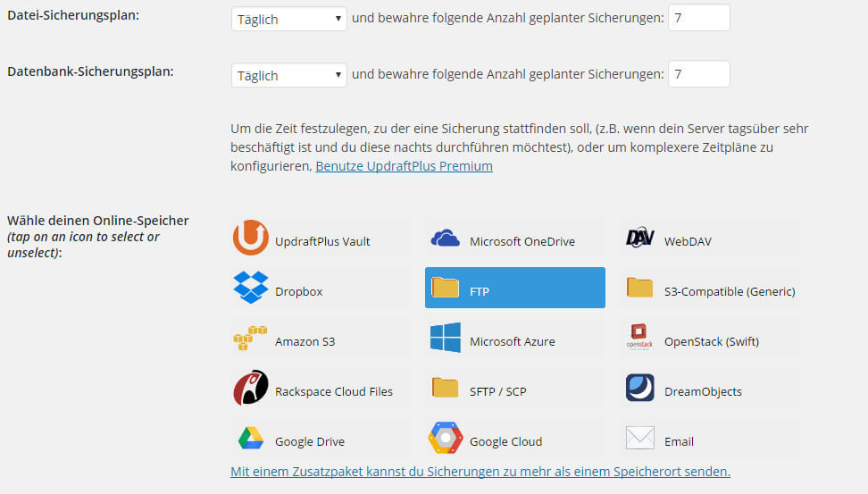The height and width of the screenshot is (494, 868).
Task: Click the Dropbox label text
Action: coord(299,292)
